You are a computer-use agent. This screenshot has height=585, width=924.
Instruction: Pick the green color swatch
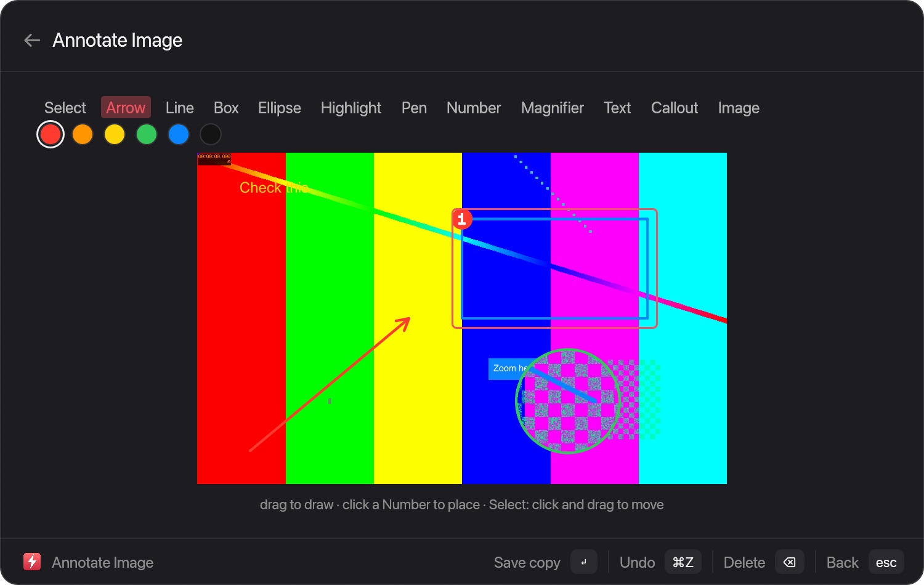click(147, 134)
